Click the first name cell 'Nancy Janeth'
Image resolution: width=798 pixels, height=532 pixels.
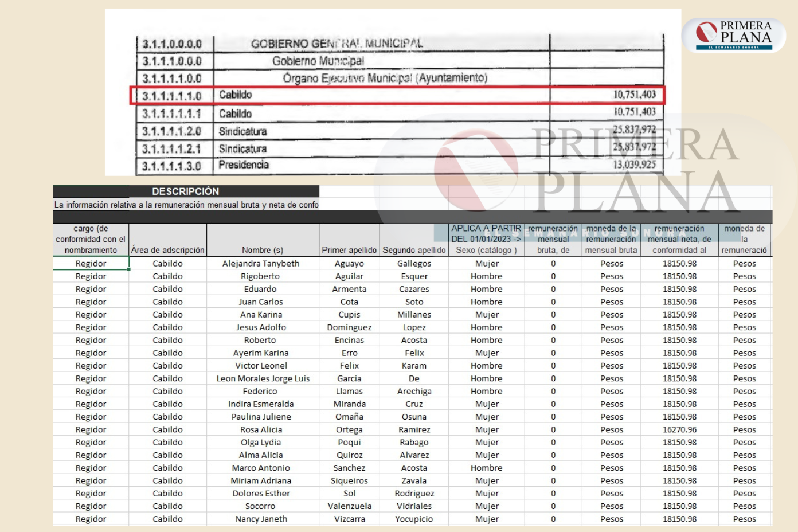coord(261,519)
